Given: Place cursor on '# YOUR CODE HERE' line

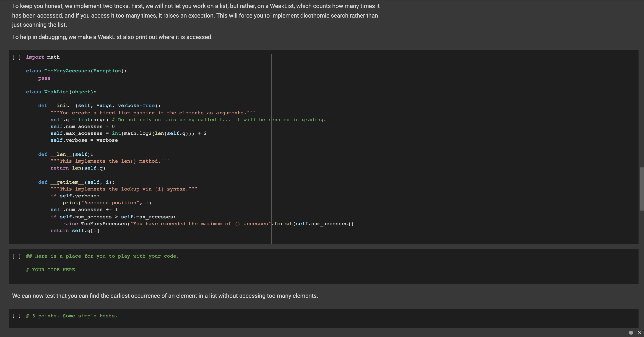Looking at the screenshot, I should (x=50, y=270).
